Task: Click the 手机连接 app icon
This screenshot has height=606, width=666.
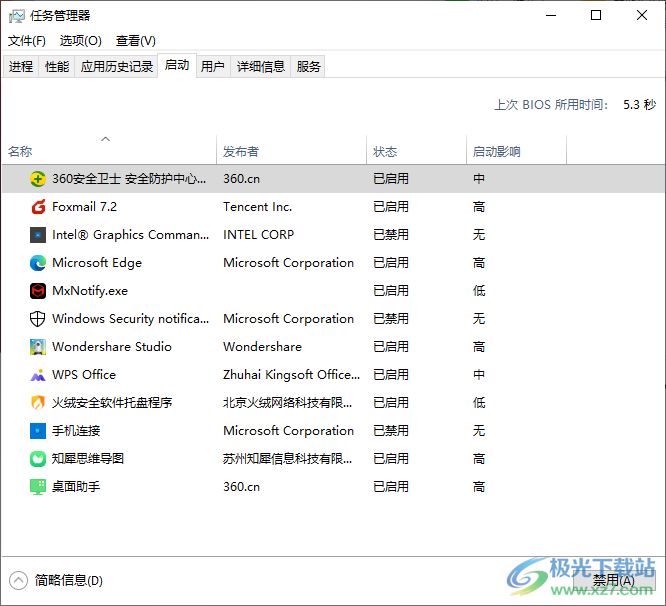Action: tap(38, 431)
